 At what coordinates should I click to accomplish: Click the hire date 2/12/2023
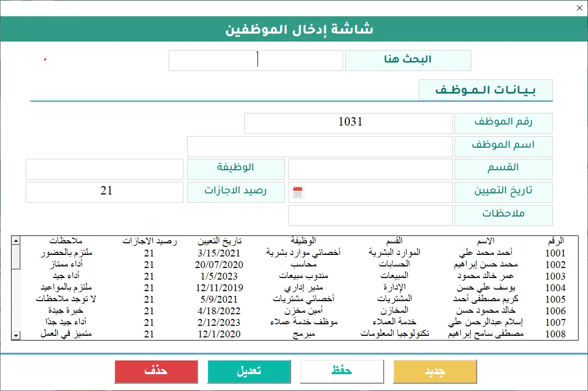[219, 322]
